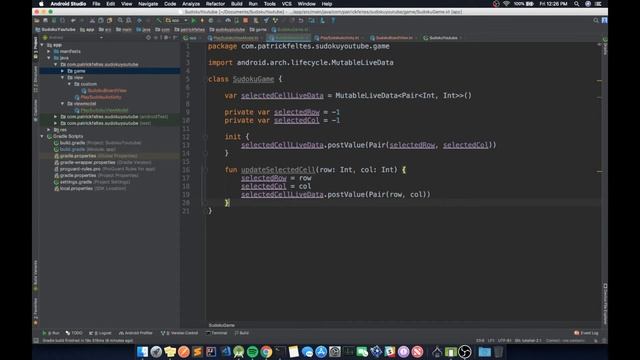The image size is (640, 360).
Task: Open the Event Log button
Action: pyautogui.click(x=586, y=333)
